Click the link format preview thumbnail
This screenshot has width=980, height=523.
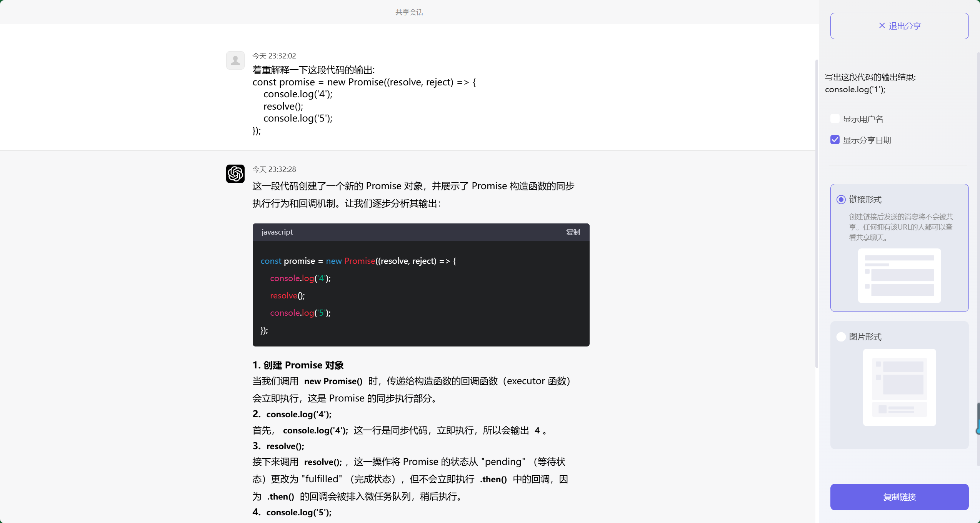(899, 276)
